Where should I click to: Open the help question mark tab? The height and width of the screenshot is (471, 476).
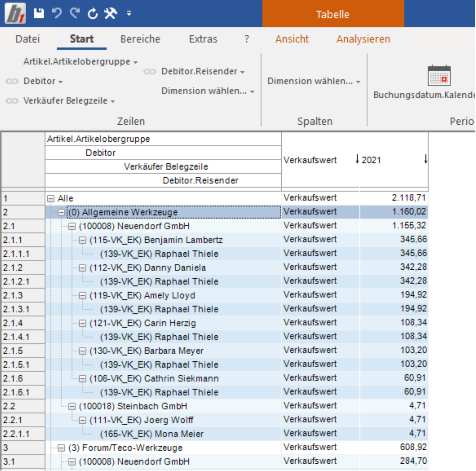click(247, 39)
